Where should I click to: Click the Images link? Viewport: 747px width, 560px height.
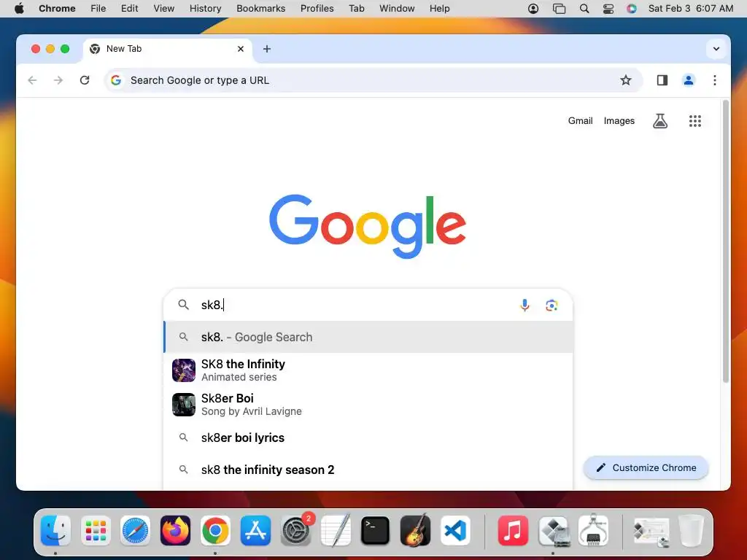(x=619, y=121)
